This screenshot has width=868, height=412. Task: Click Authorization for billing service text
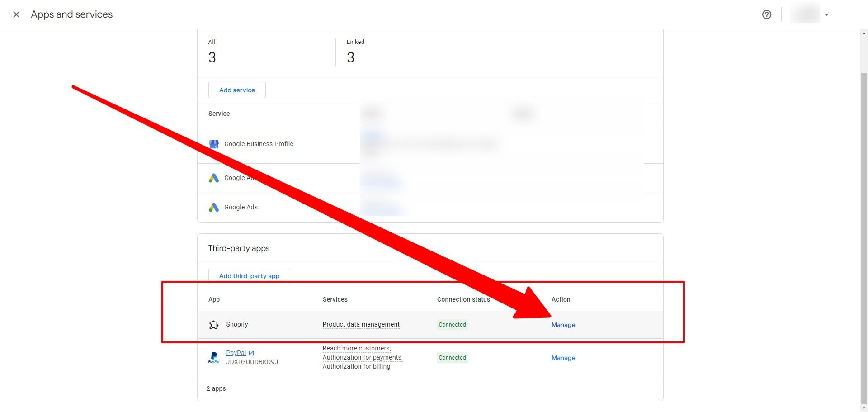[356, 366]
